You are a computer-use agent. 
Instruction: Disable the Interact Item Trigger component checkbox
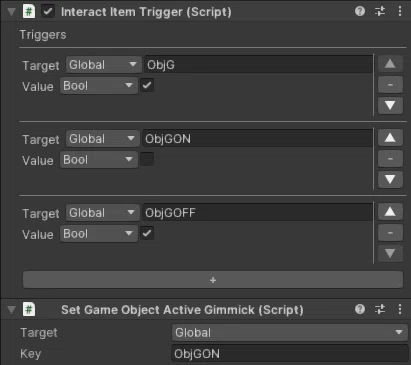48,12
